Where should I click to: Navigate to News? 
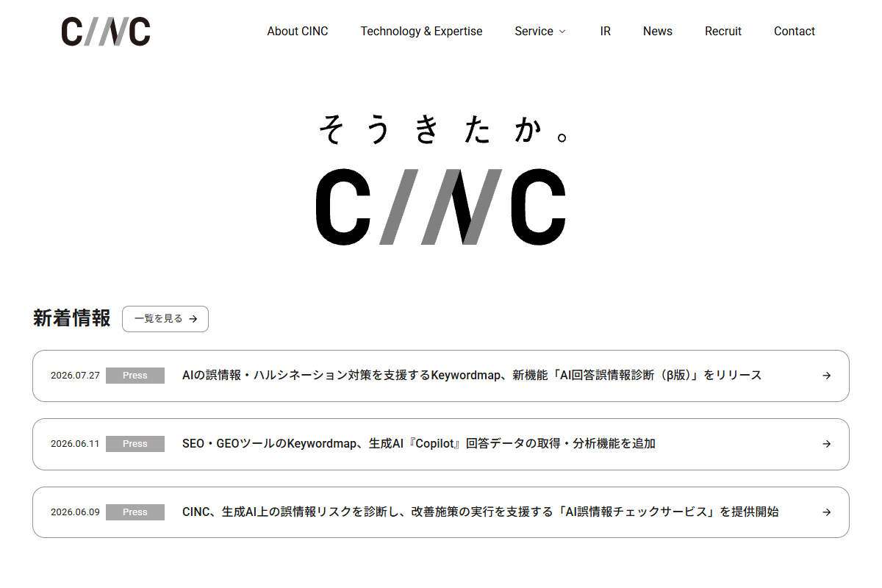click(658, 31)
